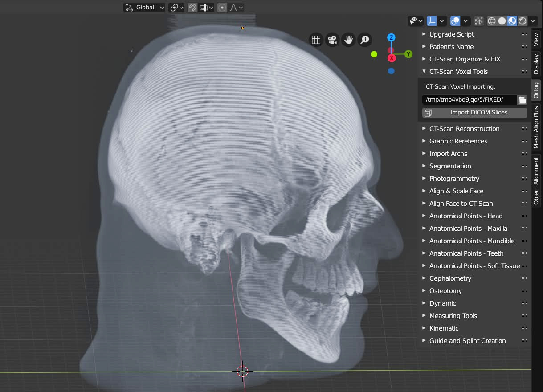Image resolution: width=543 pixels, height=392 pixels.
Task: Click the drag grip on Osteotomy panel
Action: (x=524, y=291)
